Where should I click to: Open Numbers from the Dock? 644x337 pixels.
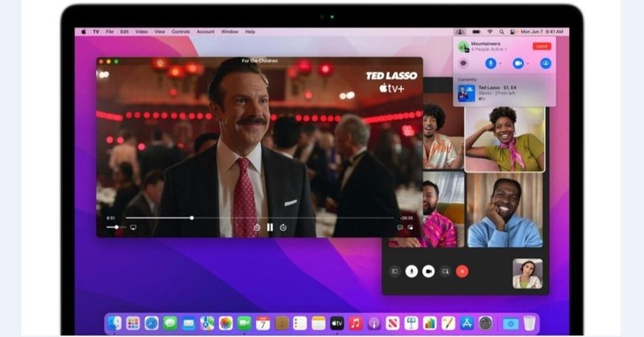pos(430,323)
